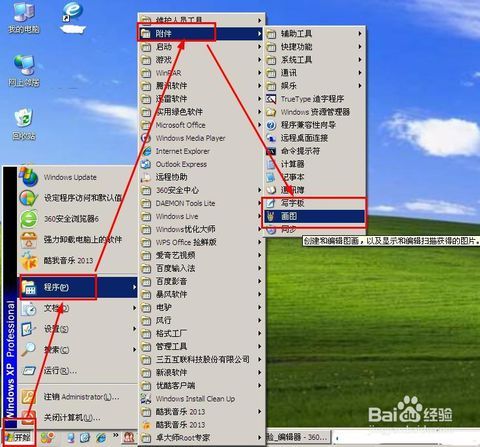The image size is (480, 447).
Task: Click the 同步 synchronize icon
Action: (x=271, y=229)
